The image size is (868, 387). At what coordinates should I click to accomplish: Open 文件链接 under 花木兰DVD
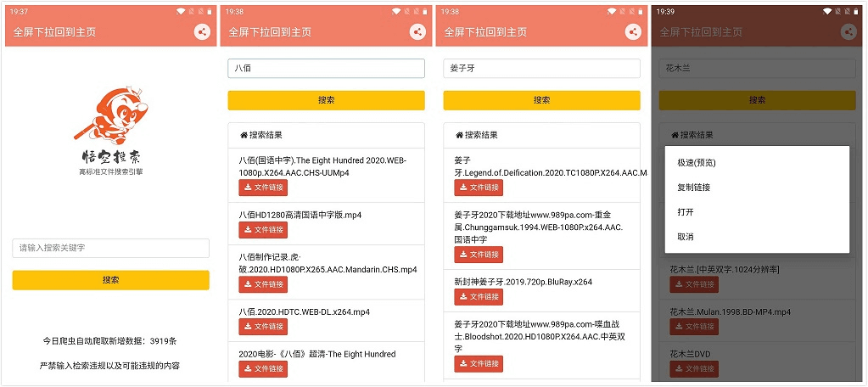pyautogui.click(x=694, y=368)
